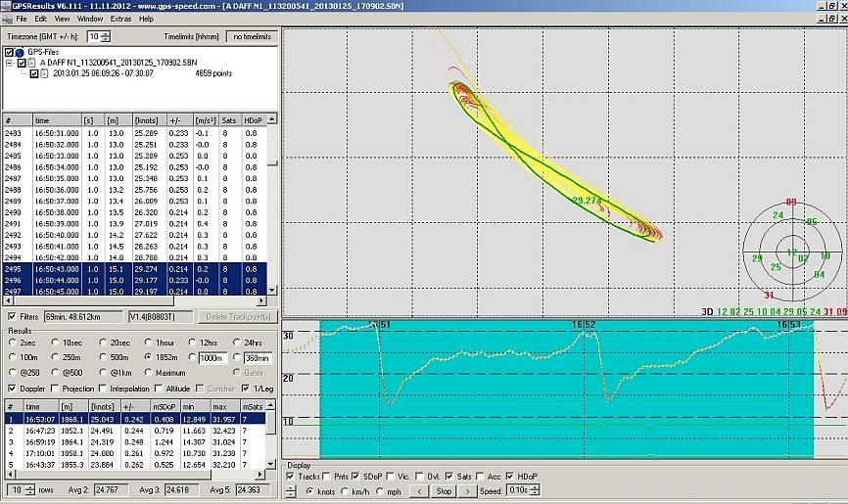Viewport: 848px width, 504px height.
Task: Toggle the Filters checkbox
Action: click(x=11, y=316)
